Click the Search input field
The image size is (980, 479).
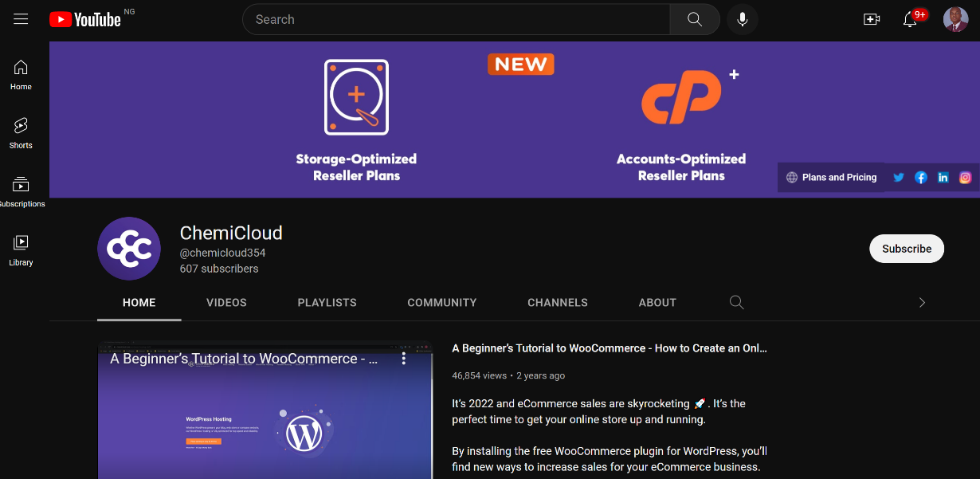point(457,19)
